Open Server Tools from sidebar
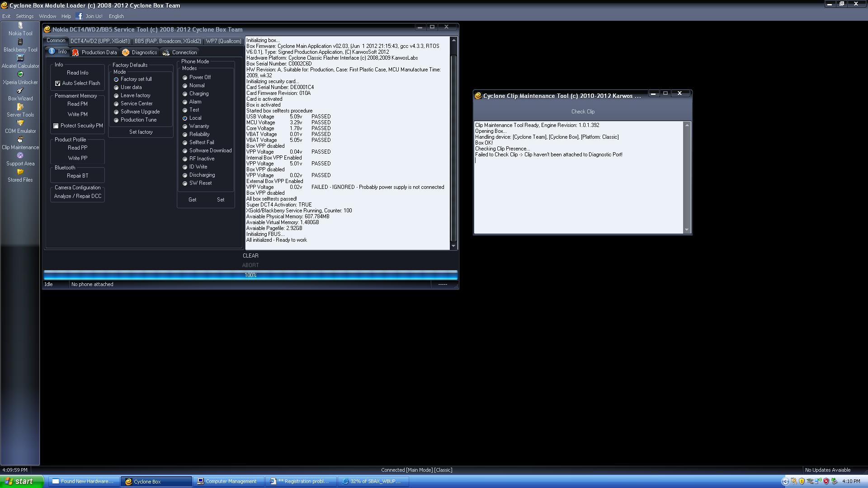Screen dimensions: 868x488 [x=20, y=111]
